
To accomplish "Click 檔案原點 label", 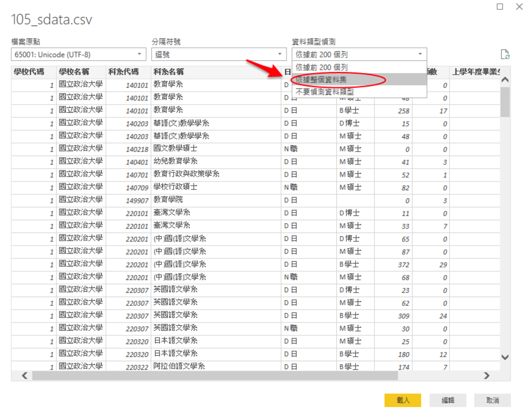I will click(26, 42).
